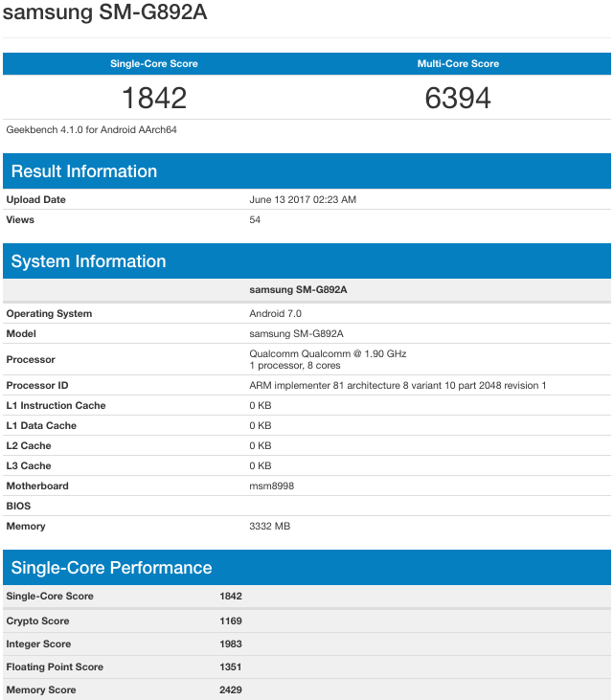Select the date 'June 13 2017 02:23 AM'

303,199
